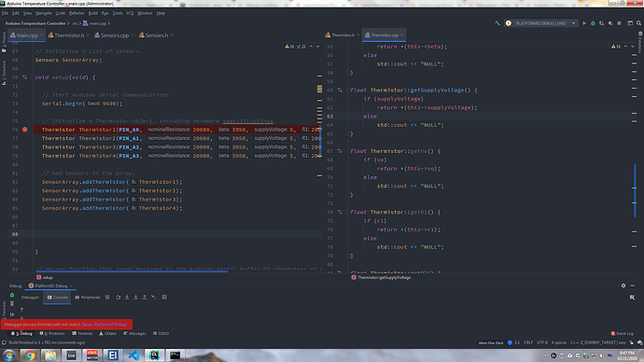Click the Windows Start button
Viewport: 644px width, 362px height.
(9, 355)
